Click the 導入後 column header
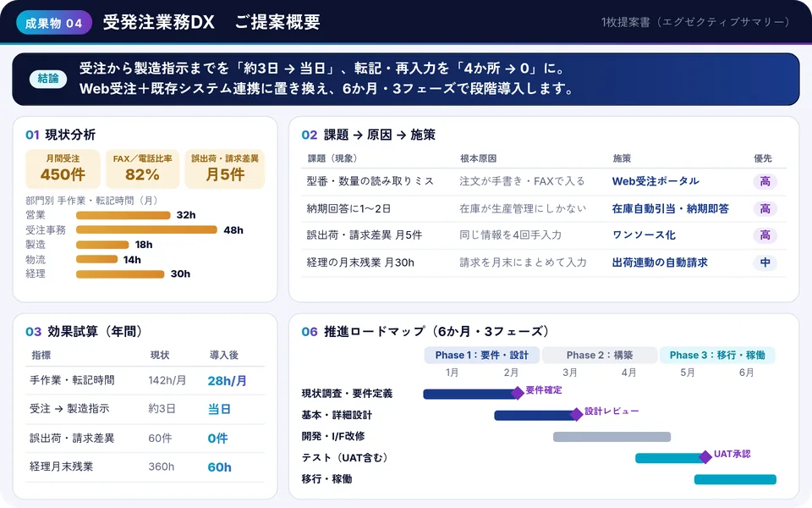This screenshot has height=508, width=812. coord(223,355)
